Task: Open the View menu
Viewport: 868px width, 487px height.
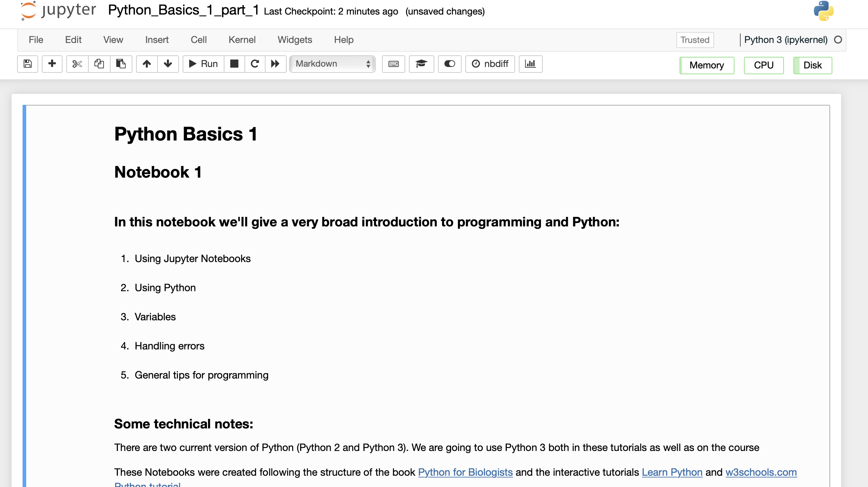Action: [113, 40]
